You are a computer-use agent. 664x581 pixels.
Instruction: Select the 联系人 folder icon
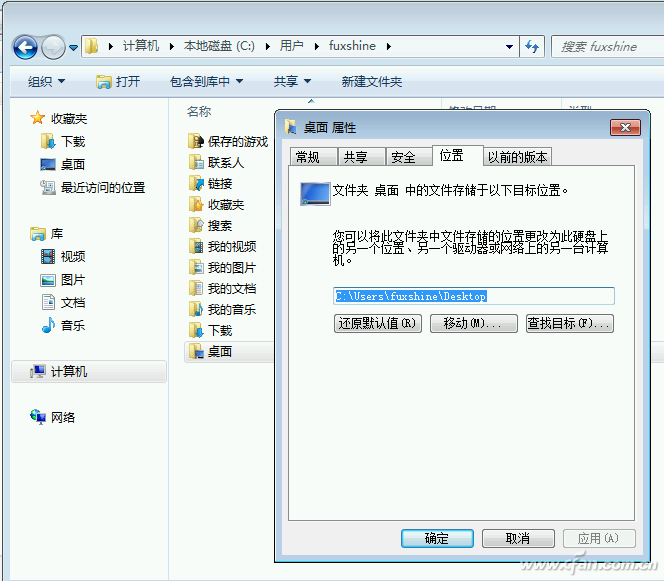coord(196,162)
